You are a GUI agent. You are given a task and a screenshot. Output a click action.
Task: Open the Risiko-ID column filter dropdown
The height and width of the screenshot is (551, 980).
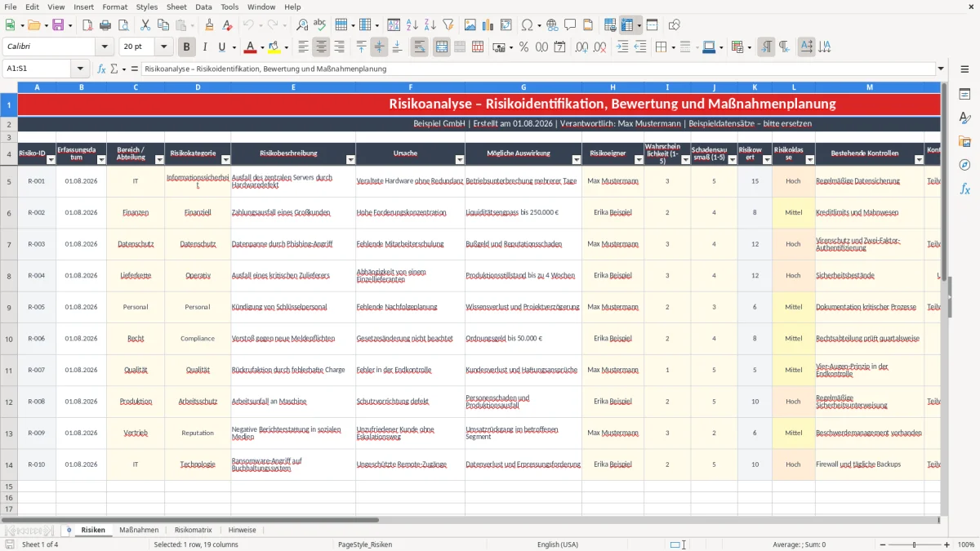coord(51,160)
